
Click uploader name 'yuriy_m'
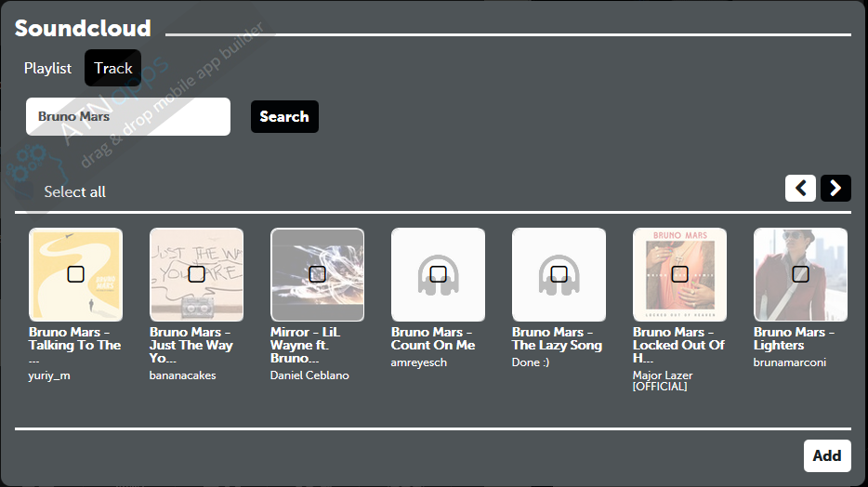49,375
